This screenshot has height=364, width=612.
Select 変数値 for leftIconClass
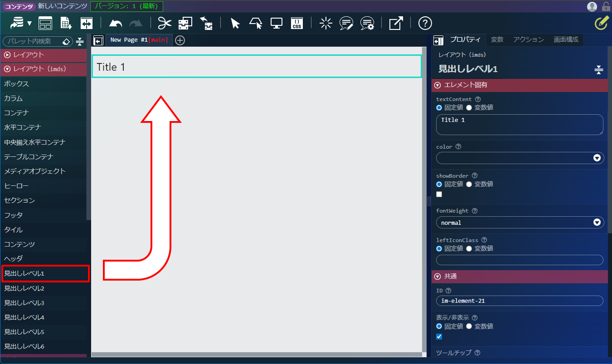pos(469,248)
